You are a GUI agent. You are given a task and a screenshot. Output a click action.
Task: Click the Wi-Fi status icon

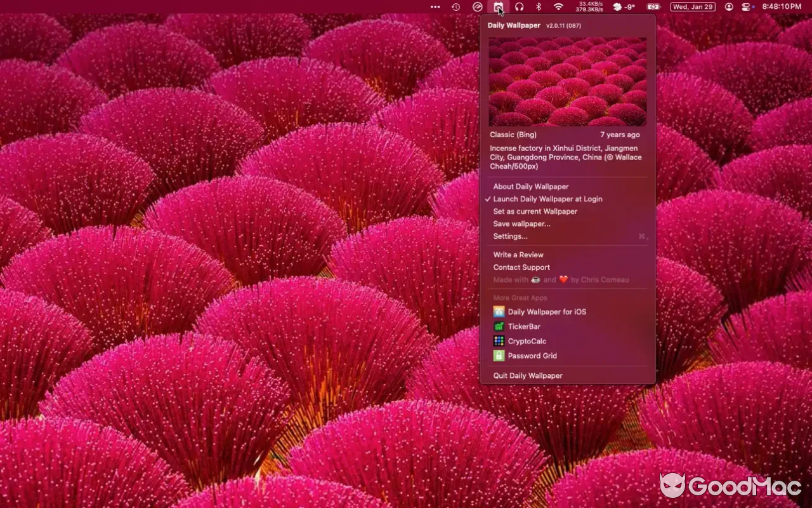click(558, 7)
